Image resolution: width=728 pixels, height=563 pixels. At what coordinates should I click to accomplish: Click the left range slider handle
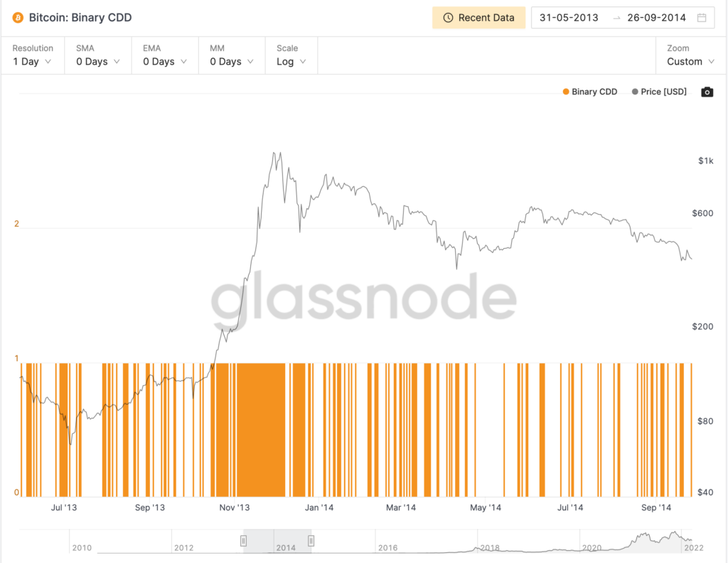(243, 541)
